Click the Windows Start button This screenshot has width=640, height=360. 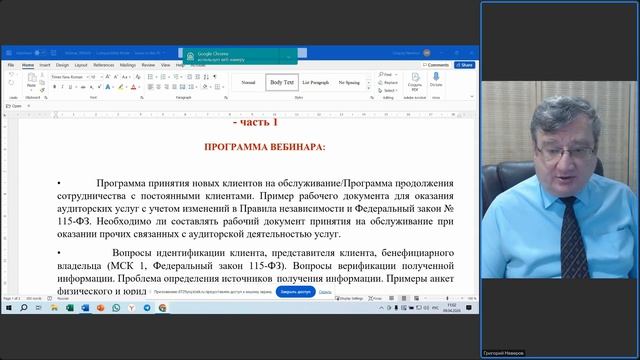[x=9, y=308]
